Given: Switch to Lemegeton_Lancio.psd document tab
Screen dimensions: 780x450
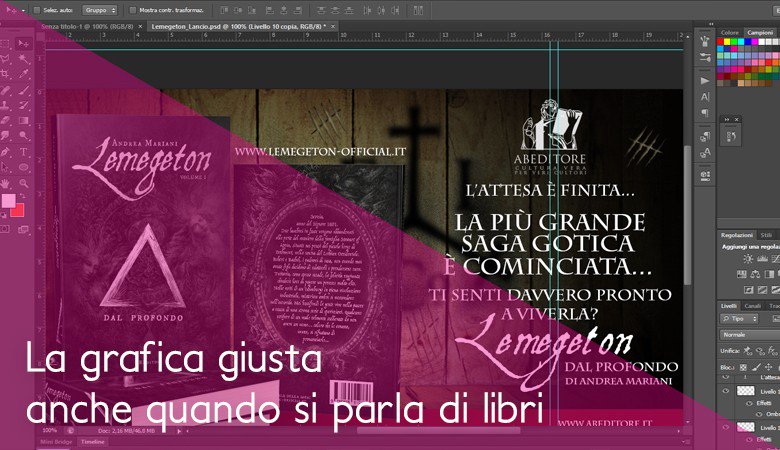Looking at the screenshot, I should tap(239, 26).
